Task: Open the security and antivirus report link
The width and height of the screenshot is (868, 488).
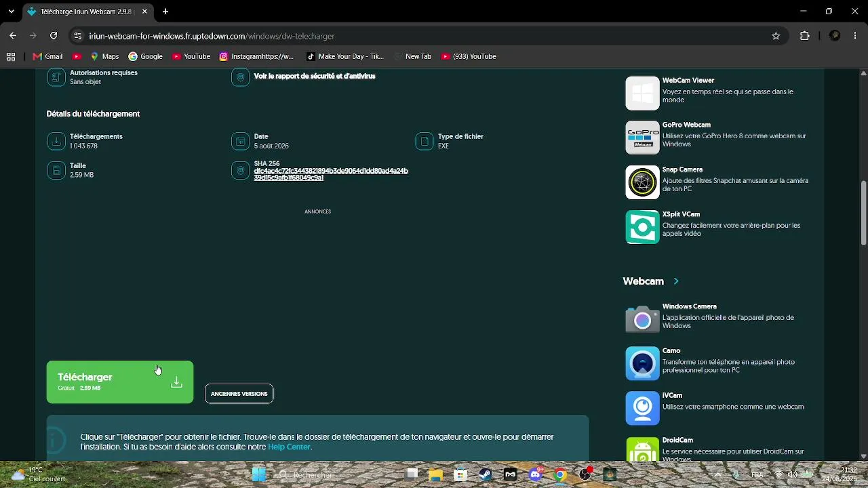Action: (x=315, y=77)
